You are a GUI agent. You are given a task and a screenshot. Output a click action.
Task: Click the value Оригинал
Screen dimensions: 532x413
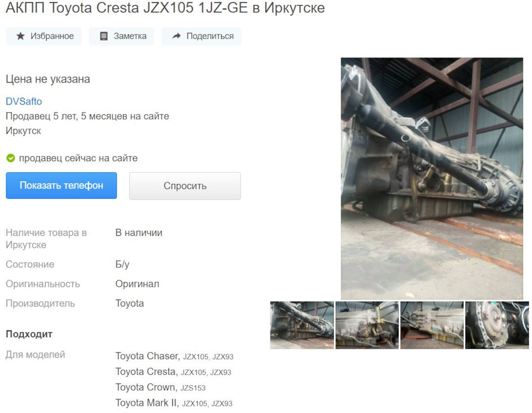pyautogui.click(x=137, y=284)
